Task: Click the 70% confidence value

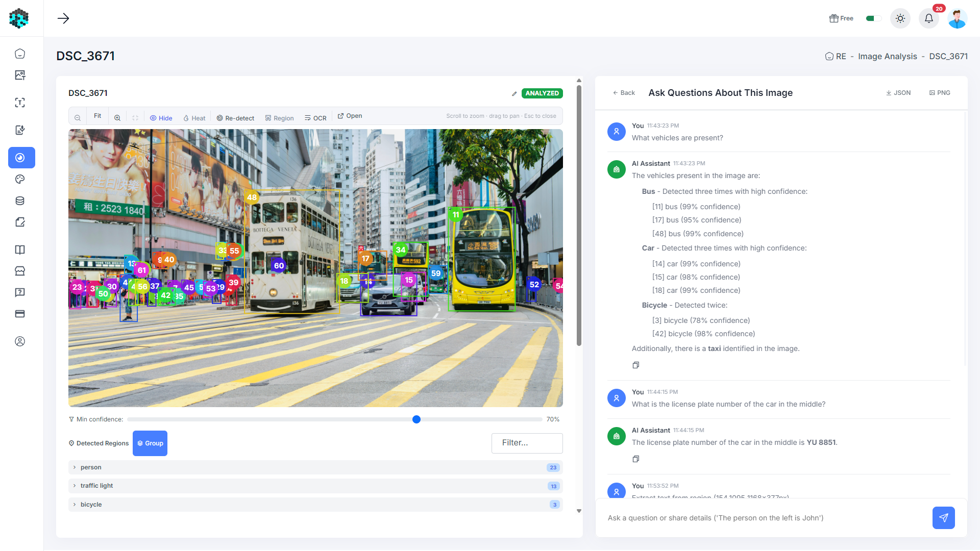Action: click(553, 419)
